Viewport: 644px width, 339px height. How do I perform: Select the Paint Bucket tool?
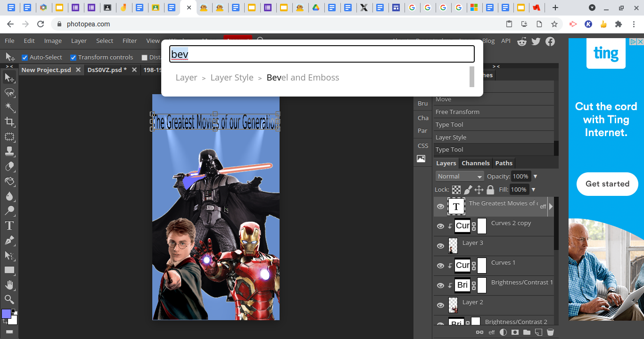point(9,181)
